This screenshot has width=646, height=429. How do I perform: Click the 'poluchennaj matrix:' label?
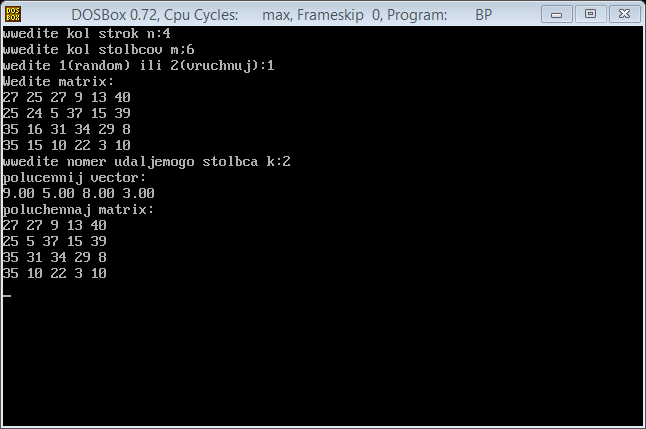point(78,209)
